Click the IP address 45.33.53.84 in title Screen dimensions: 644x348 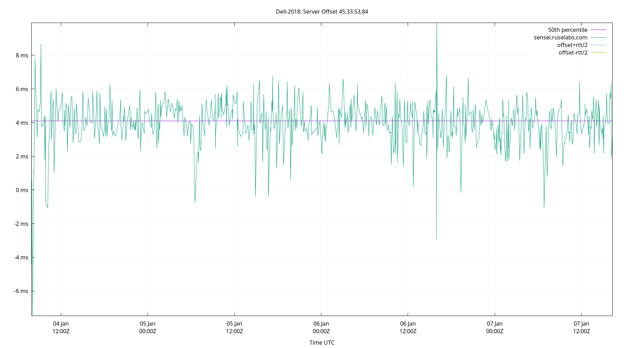click(353, 11)
